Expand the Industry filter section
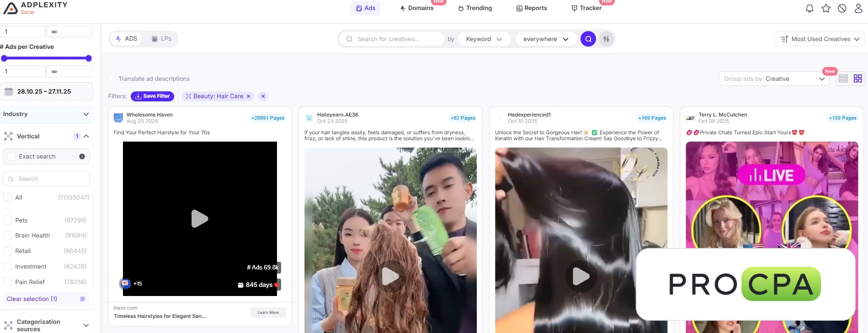 pyautogui.click(x=46, y=114)
